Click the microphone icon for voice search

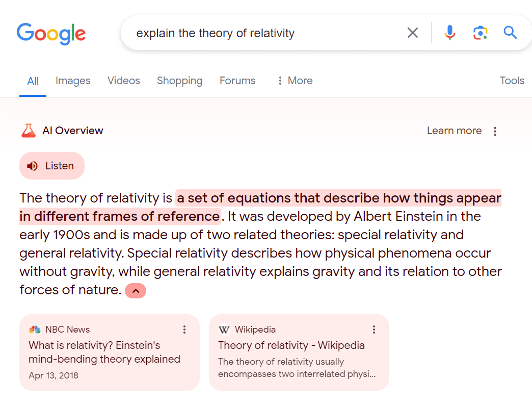tap(450, 33)
